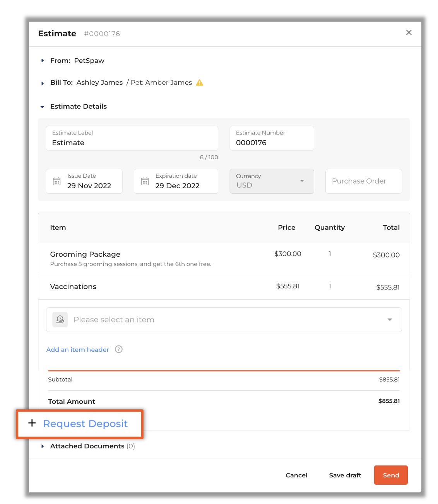Open the Expiration date calendar icon
This screenshot has width=438, height=504.
(145, 181)
